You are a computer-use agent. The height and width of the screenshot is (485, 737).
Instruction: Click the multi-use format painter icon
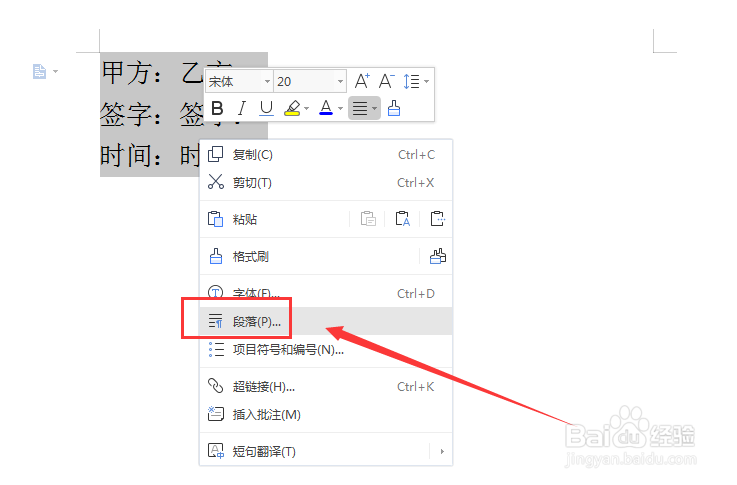(x=438, y=257)
